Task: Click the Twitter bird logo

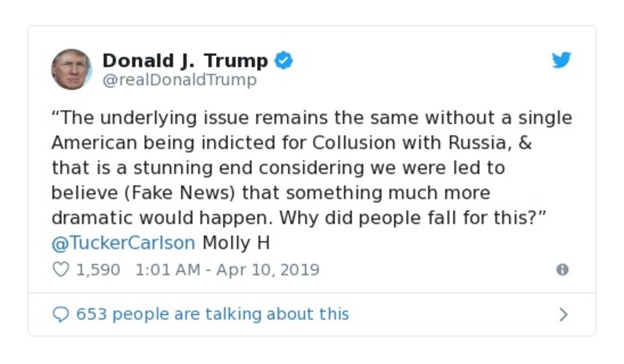Action: click(562, 61)
